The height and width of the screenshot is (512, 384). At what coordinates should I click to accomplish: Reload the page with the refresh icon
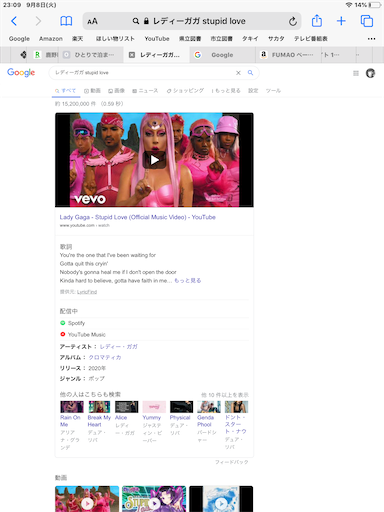pos(293,22)
